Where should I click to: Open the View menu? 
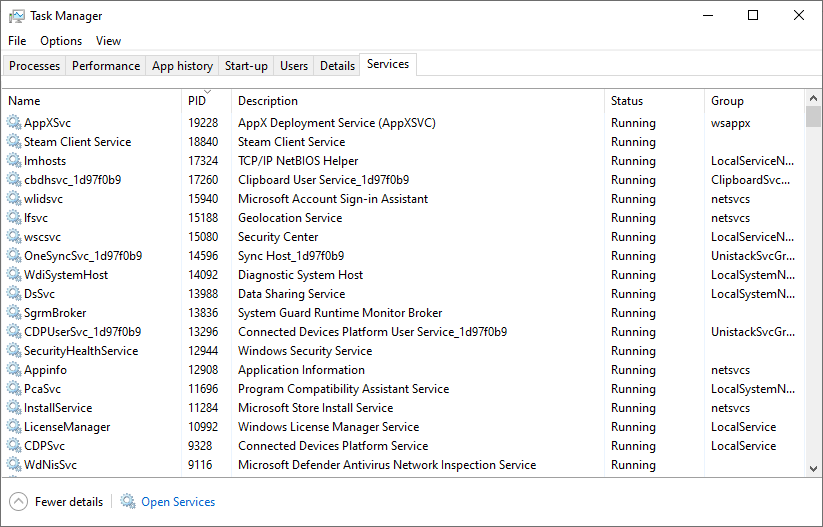[x=108, y=41]
